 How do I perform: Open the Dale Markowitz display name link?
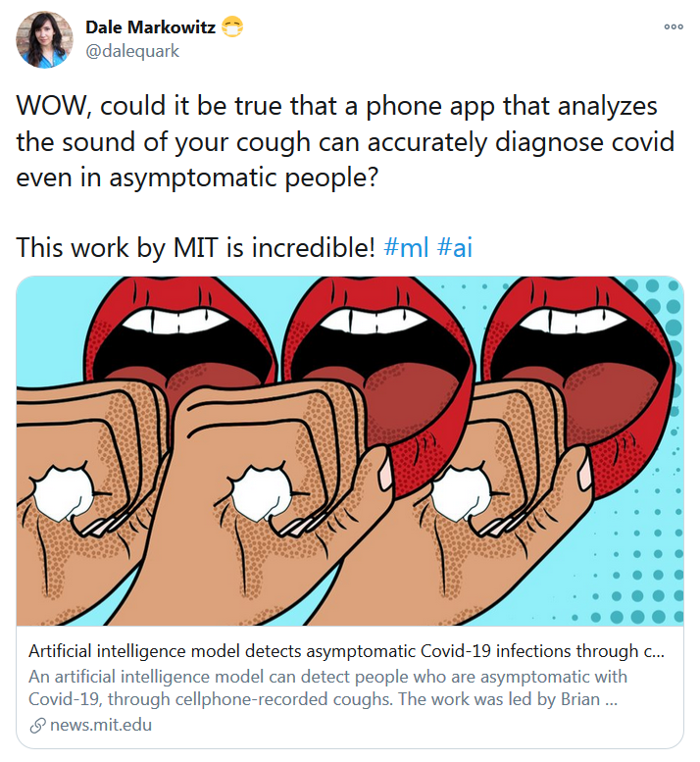click(151, 27)
